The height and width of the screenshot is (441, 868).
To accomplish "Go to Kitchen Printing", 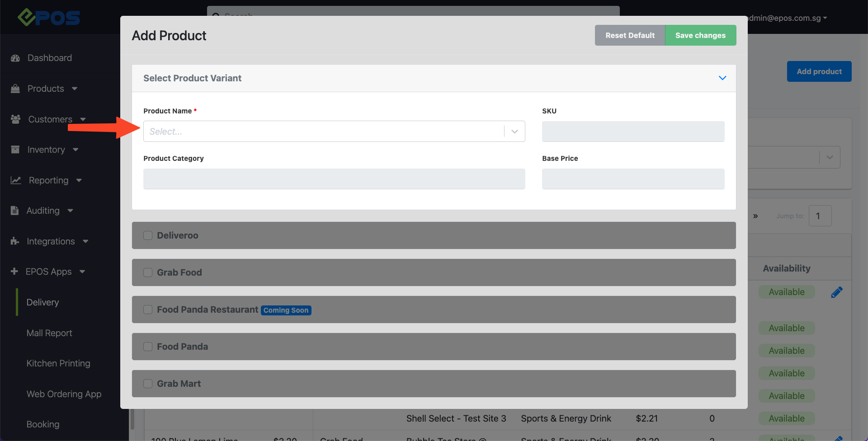I will tap(58, 363).
